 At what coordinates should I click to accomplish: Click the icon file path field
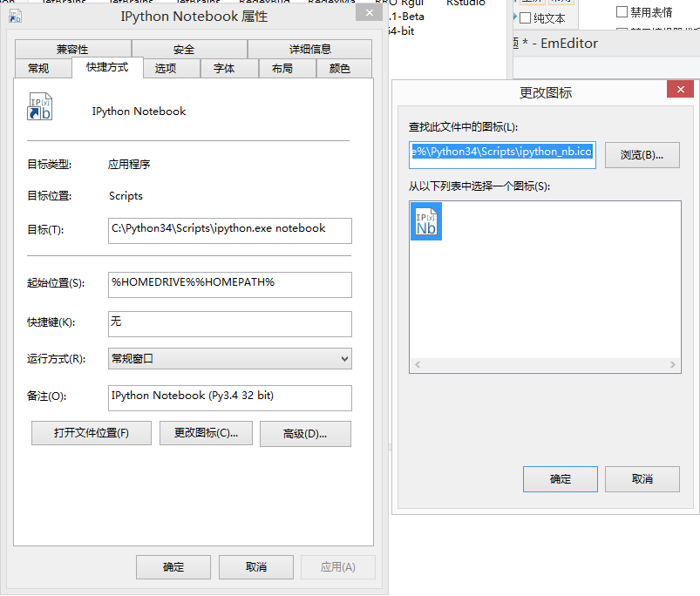502,155
